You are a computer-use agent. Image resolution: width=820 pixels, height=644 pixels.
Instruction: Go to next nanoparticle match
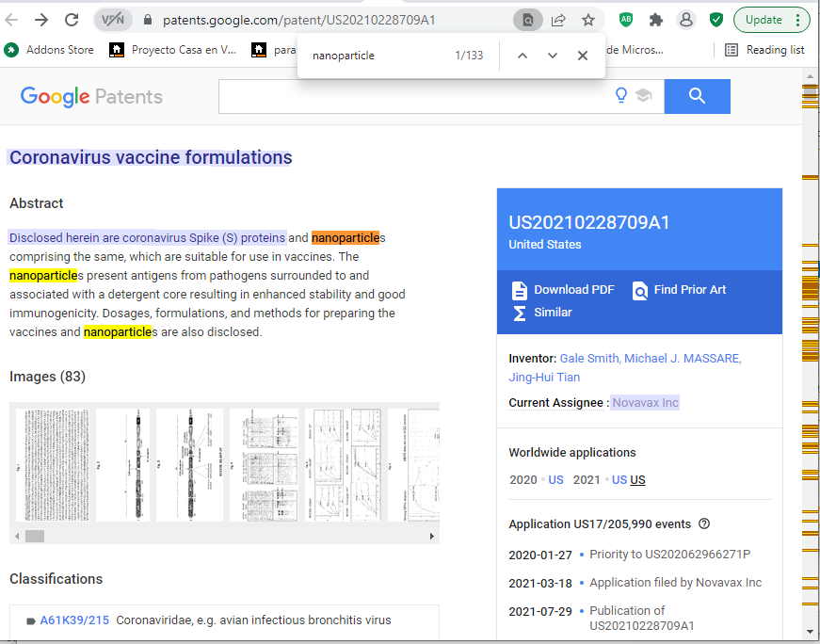click(553, 56)
